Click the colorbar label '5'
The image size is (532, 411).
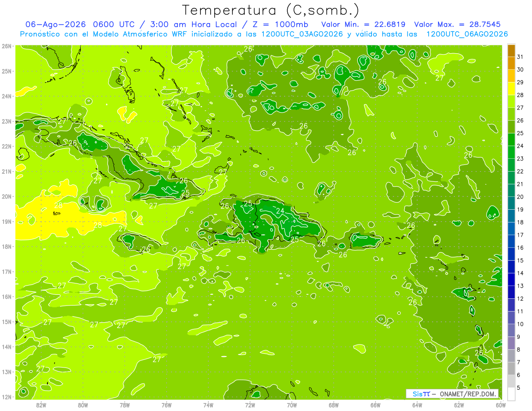click(x=519, y=388)
